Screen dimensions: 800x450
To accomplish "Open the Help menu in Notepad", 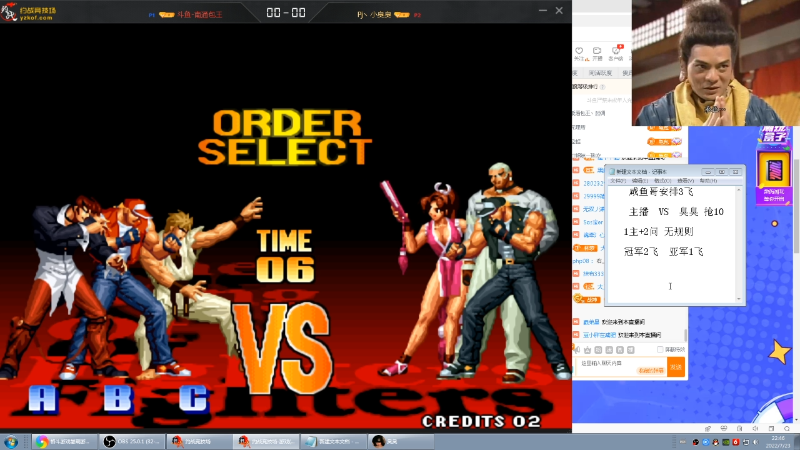I will click(708, 181).
